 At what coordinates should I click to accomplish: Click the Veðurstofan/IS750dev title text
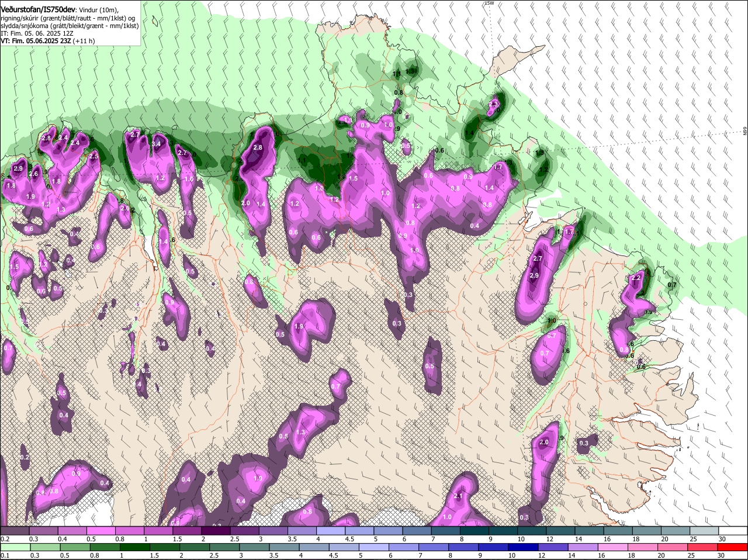(37, 9)
